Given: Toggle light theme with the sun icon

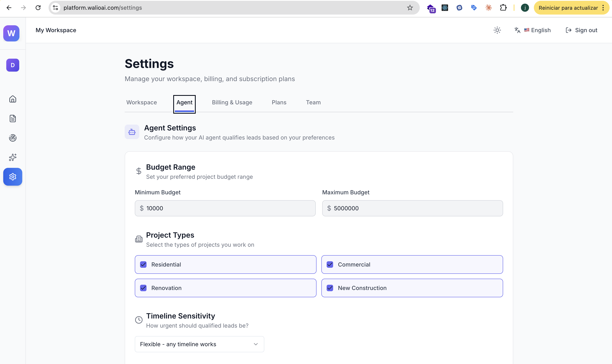Looking at the screenshot, I should coord(497,30).
